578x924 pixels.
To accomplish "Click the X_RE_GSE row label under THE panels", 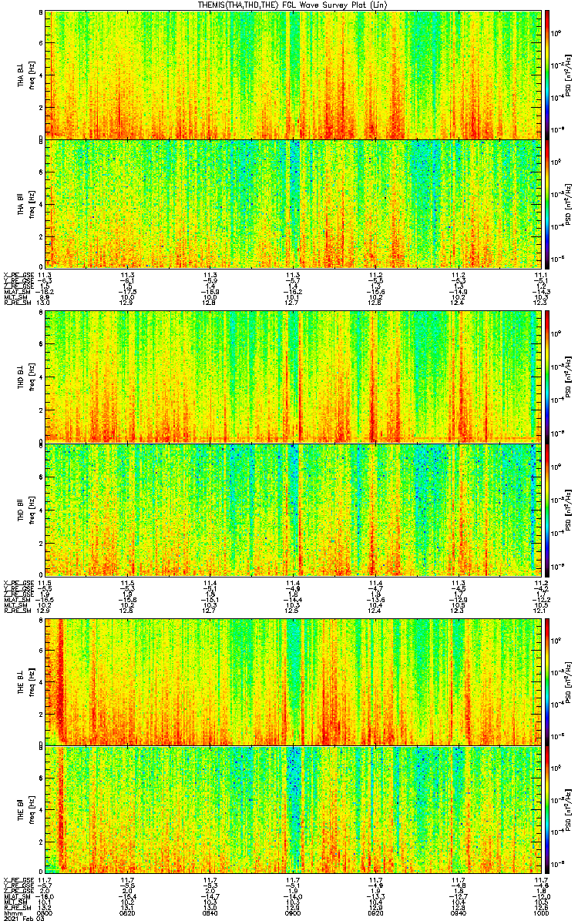I will (18, 880).
